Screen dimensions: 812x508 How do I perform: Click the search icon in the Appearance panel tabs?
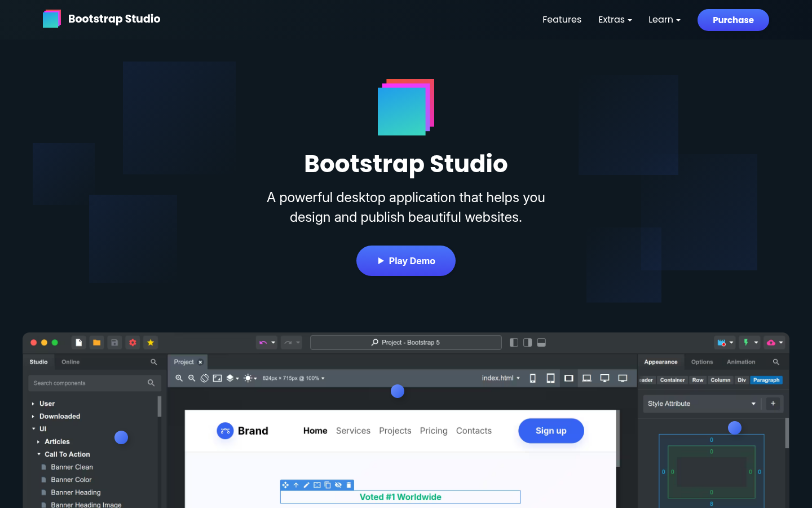point(776,362)
